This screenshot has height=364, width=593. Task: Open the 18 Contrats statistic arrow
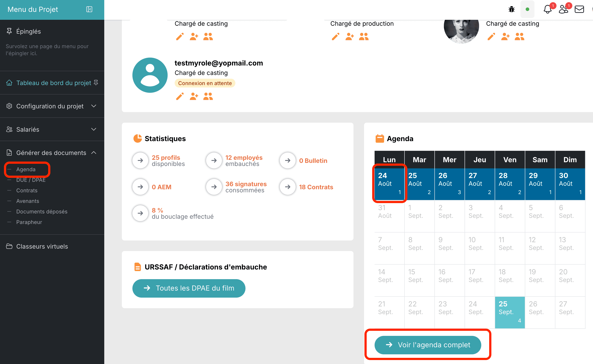(287, 187)
